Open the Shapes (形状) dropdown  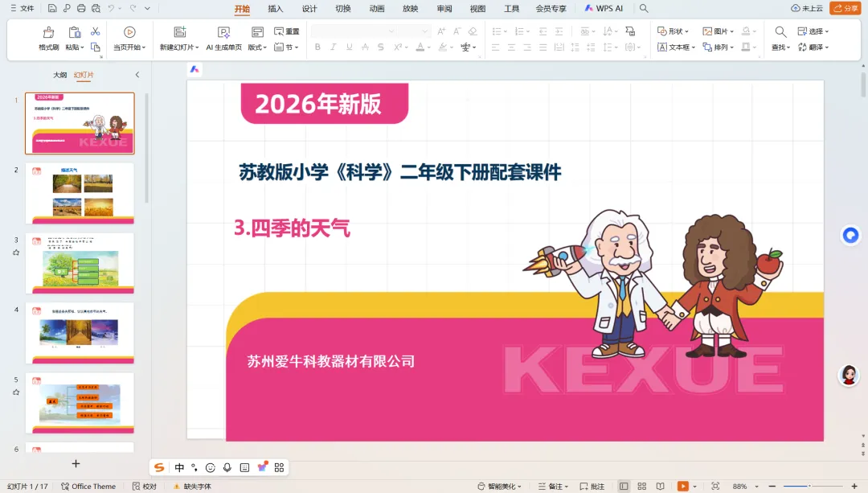pos(674,31)
